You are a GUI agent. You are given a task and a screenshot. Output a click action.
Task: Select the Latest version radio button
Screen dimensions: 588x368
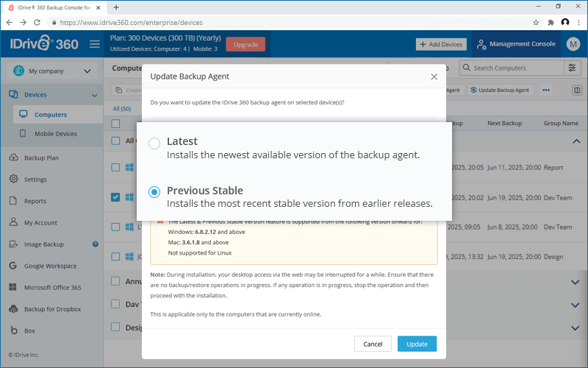click(x=154, y=143)
